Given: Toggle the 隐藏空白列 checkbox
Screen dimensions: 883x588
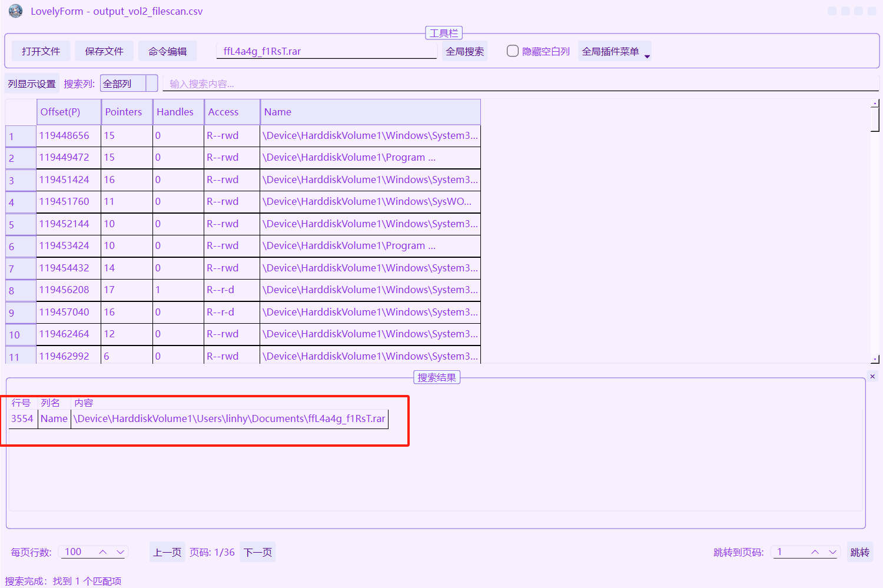Looking at the screenshot, I should click(513, 51).
